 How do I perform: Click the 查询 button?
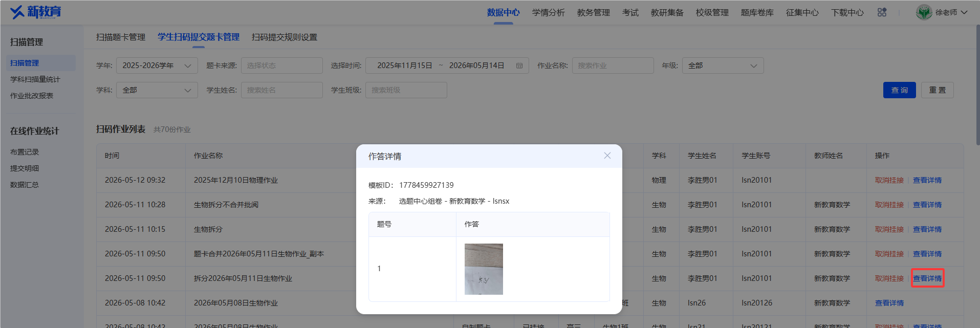pyautogui.click(x=900, y=90)
